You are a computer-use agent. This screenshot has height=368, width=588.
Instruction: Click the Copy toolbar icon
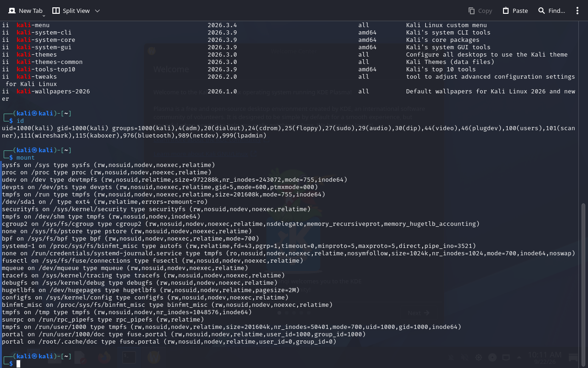tap(471, 11)
